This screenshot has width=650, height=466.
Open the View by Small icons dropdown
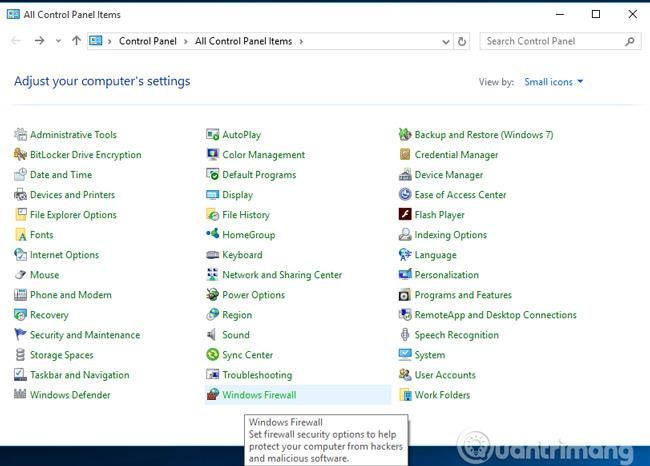coord(553,82)
